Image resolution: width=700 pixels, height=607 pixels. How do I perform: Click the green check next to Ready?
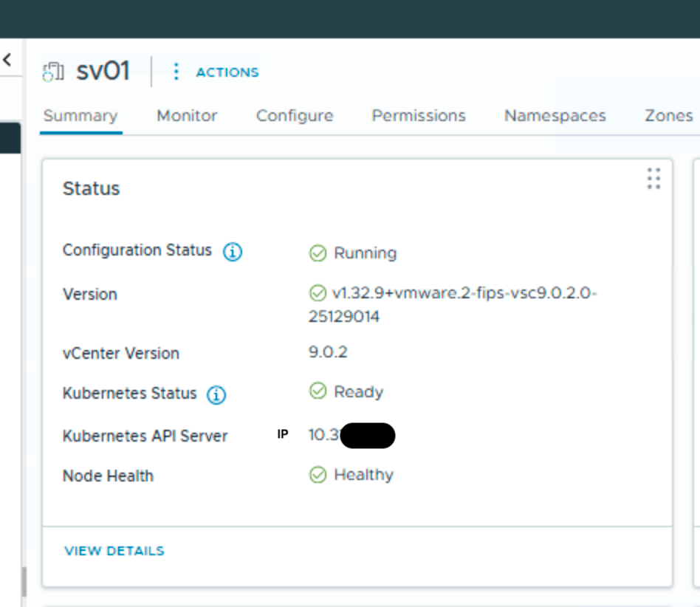click(318, 391)
